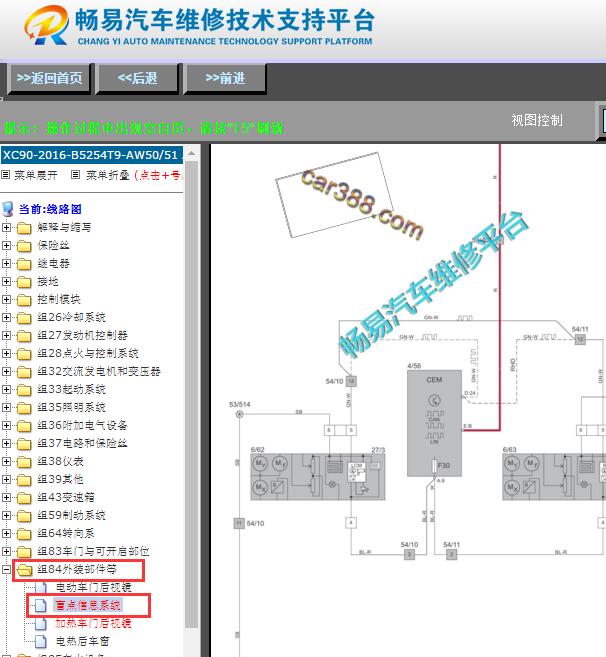Expand the 组27发动机控制器 tree node
This screenshot has width=606, height=657.
(x=6, y=336)
